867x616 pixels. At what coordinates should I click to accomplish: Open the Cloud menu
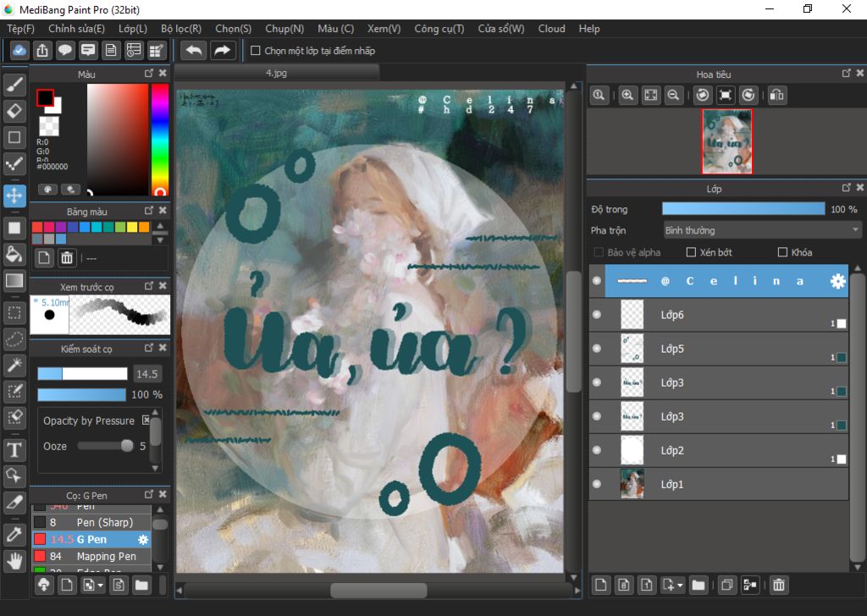pyautogui.click(x=551, y=29)
